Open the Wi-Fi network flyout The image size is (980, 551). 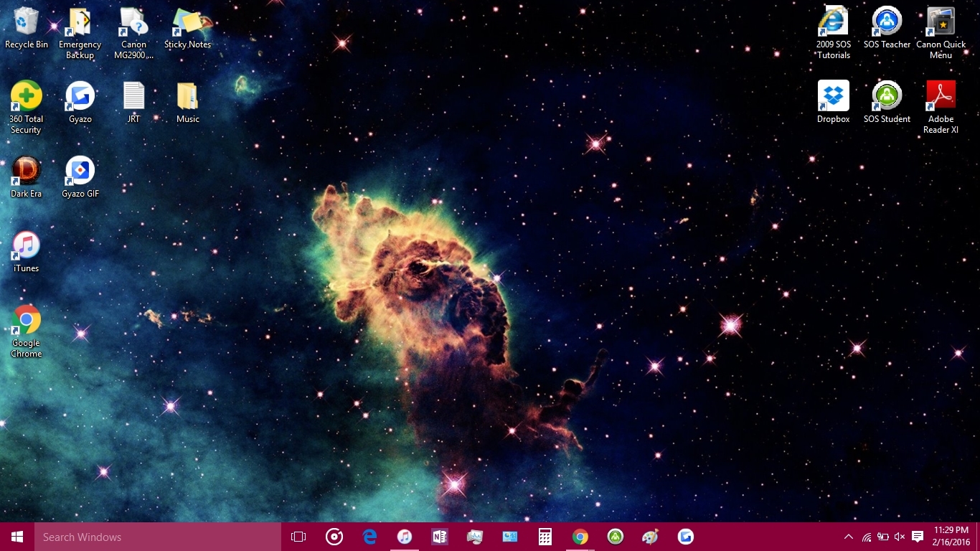[x=867, y=537]
